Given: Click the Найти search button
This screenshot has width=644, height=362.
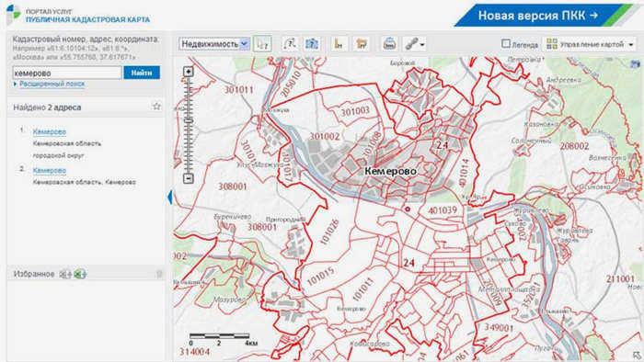Looking at the screenshot, I should click(142, 73).
